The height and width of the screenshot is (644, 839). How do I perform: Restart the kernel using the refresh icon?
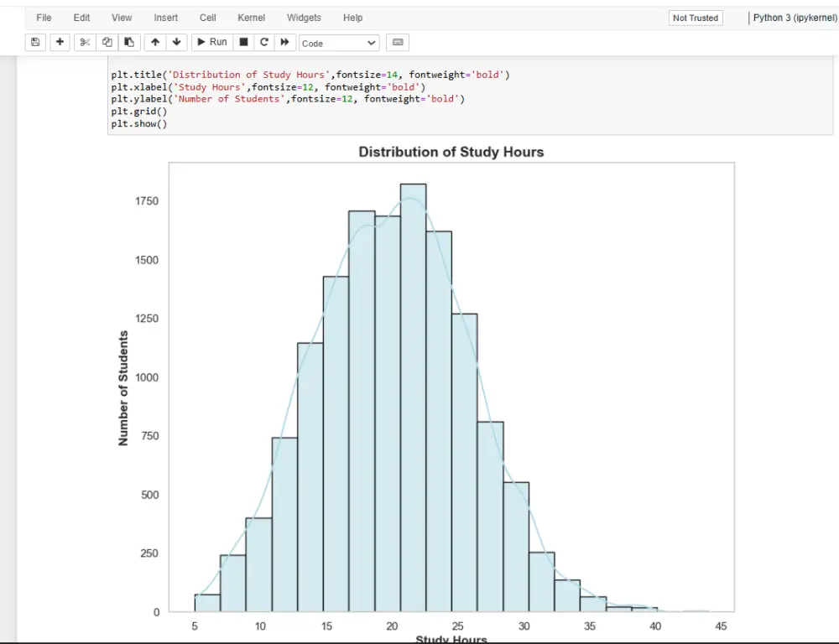[263, 42]
